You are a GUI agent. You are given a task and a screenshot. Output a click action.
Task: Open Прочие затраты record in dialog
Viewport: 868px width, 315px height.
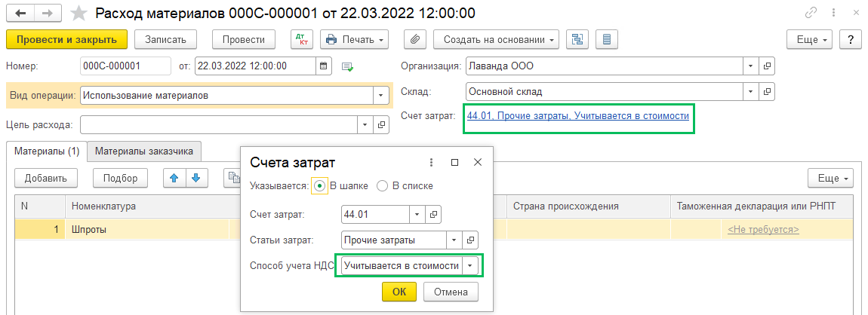pyautogui.click(x=470, y=240)
